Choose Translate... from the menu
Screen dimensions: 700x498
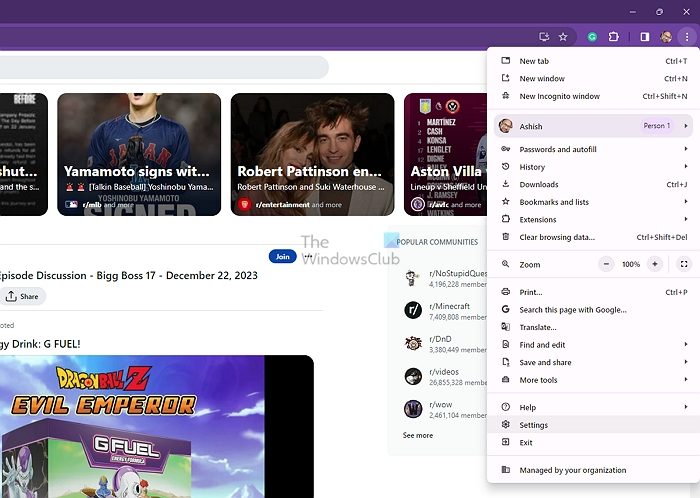594,327
